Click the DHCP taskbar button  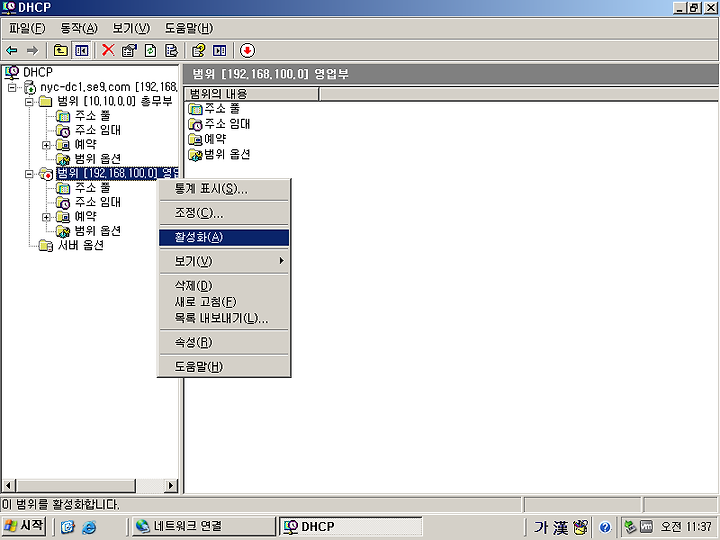click(x=351, y=526)
